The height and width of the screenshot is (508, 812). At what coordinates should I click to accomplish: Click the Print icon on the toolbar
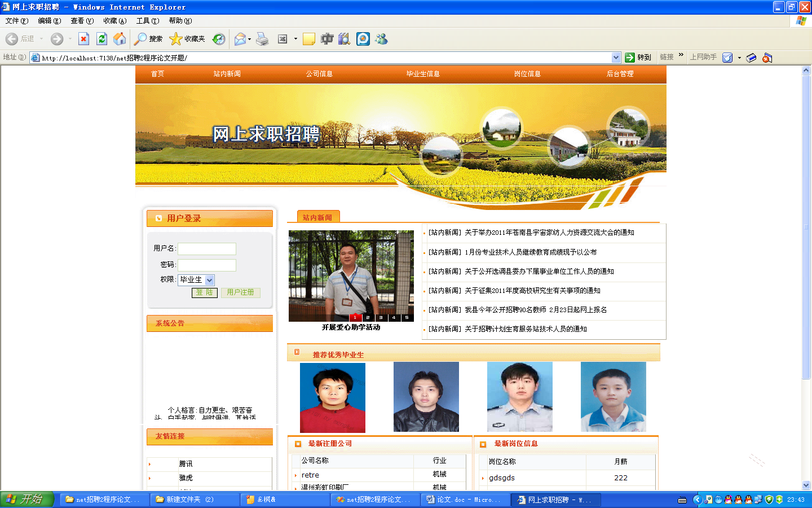coord(262,38)
